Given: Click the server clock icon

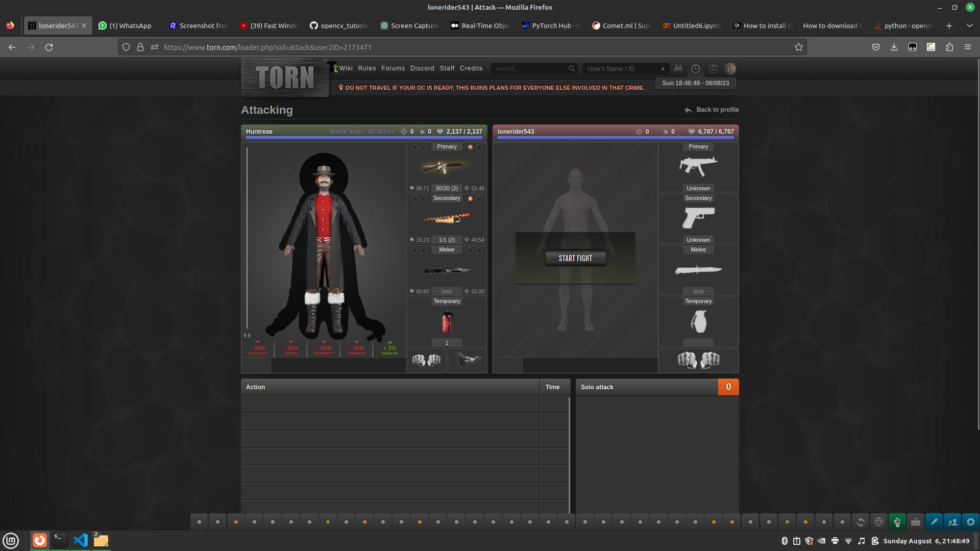Looking at the screenshot, I should tap(696, 68).
